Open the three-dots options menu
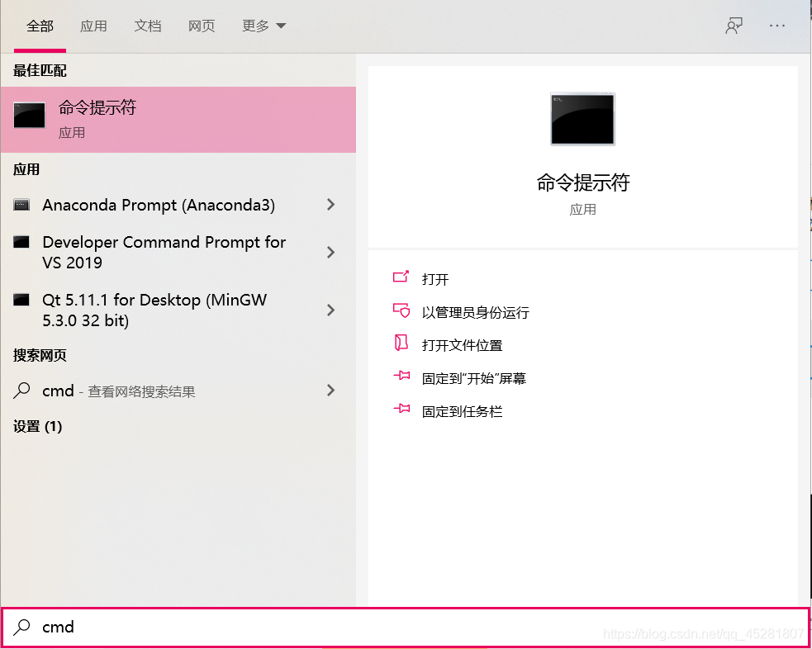812x649 pixels. pos(777,26)
